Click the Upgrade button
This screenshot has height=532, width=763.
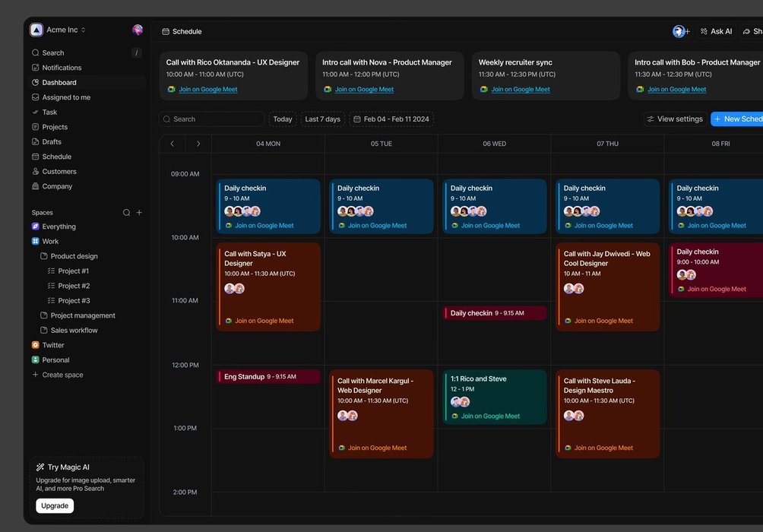click(55, 505)
